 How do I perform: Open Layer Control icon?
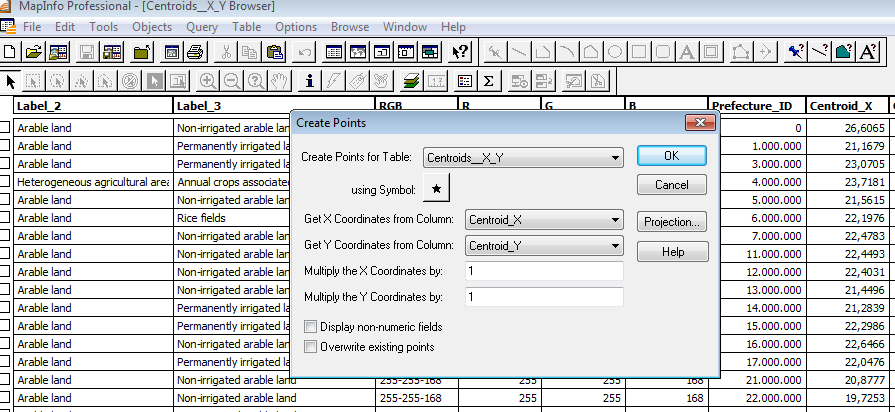coord(410,82)
